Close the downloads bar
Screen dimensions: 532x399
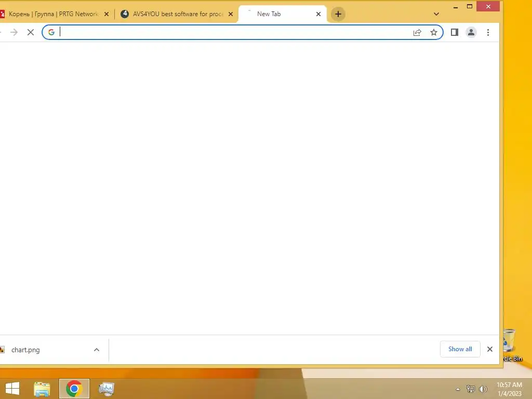click(x=489, y=349)
